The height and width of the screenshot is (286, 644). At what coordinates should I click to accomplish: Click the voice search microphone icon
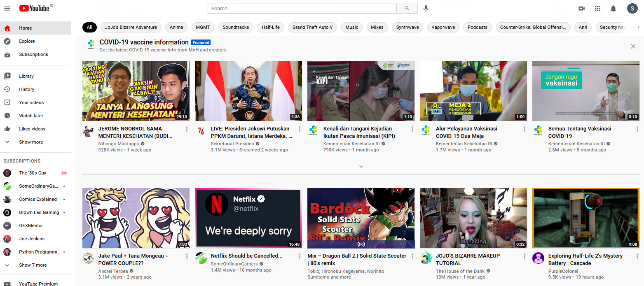tap(426, 8)
